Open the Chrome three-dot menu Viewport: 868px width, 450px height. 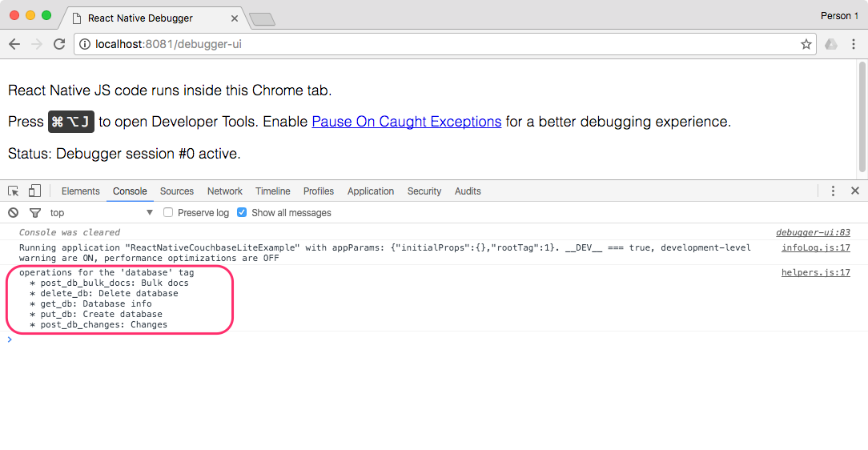854,44
